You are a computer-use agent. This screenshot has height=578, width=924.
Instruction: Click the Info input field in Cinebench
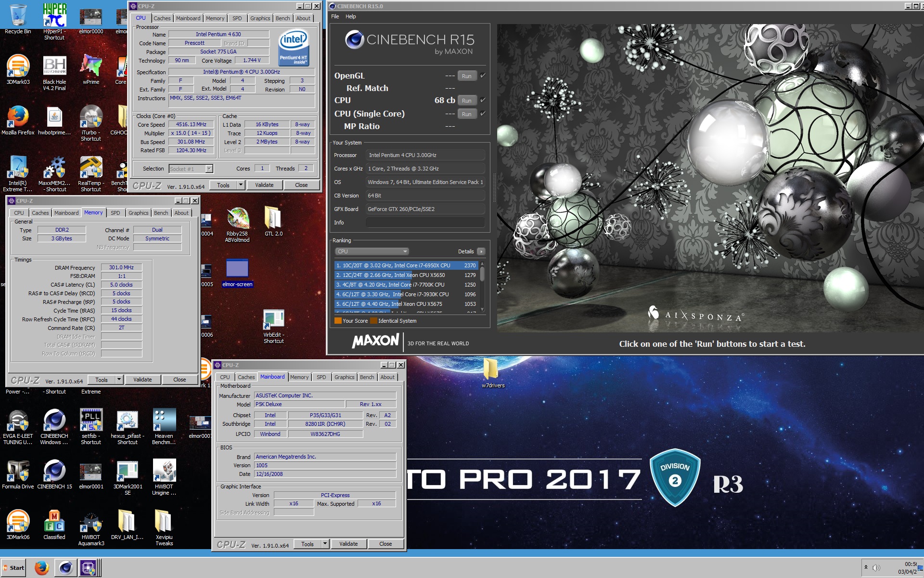(x=425, y=223)
